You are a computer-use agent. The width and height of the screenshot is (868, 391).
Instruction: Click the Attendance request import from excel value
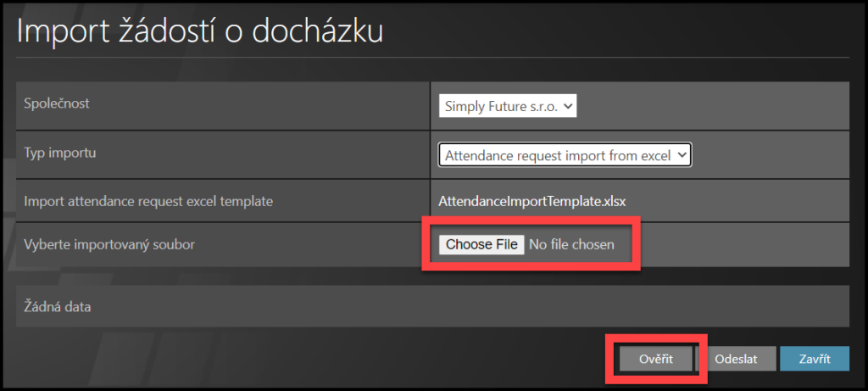click(x=556, y=155)
